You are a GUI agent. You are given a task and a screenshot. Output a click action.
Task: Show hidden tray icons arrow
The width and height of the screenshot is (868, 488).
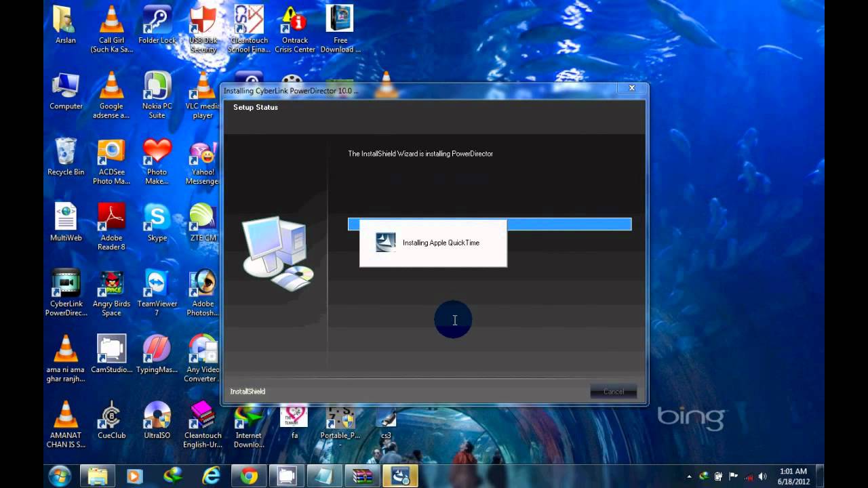690,476
